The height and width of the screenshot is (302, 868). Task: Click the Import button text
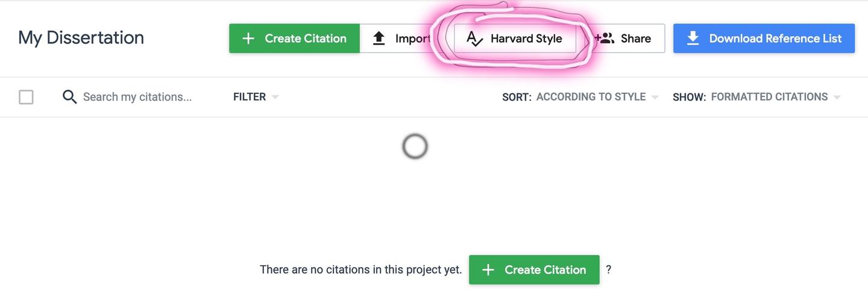(x=413, y=39)
